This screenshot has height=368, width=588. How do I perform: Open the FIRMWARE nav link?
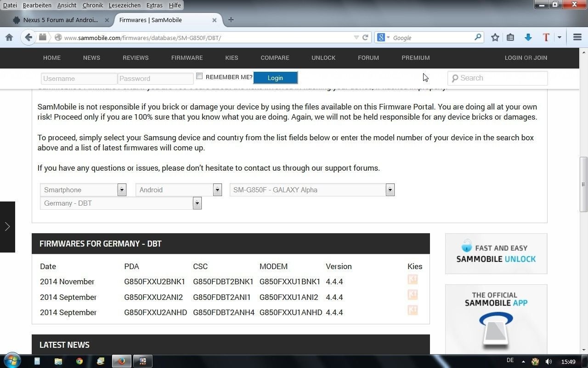point(187,57)
